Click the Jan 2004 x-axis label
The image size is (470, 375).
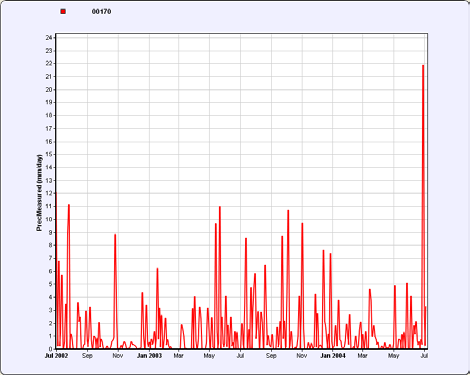pos(333,356)
